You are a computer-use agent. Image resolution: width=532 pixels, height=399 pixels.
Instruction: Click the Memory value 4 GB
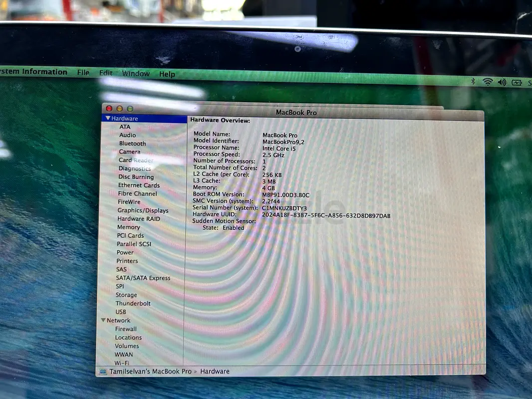coord(268,188)
